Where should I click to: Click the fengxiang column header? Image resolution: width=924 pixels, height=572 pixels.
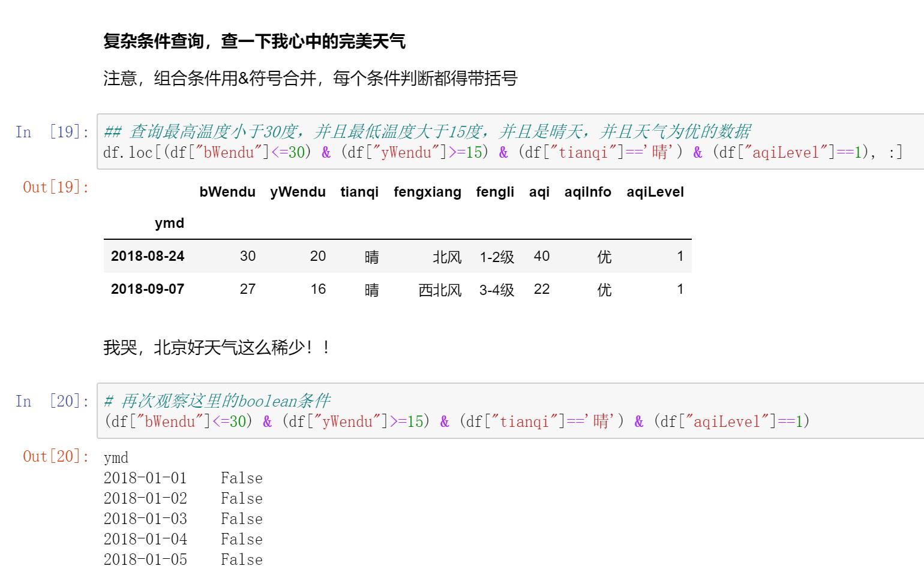(x=427, y=192)
